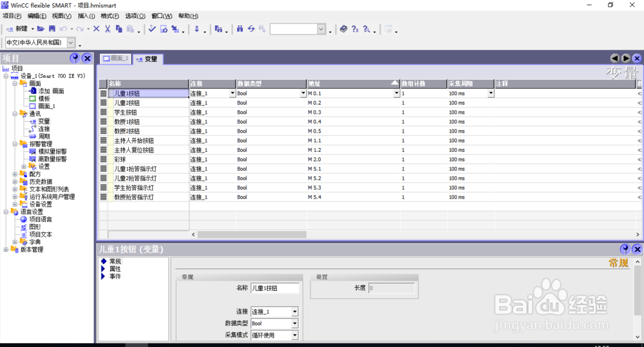The height and width of the screenshot is (347, 644).
Task: Switch to the 变量 tab
Action: (147, 59)
